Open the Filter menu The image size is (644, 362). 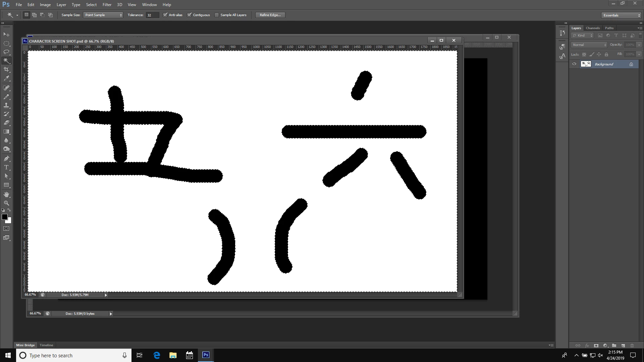click(x=107, y=5)
